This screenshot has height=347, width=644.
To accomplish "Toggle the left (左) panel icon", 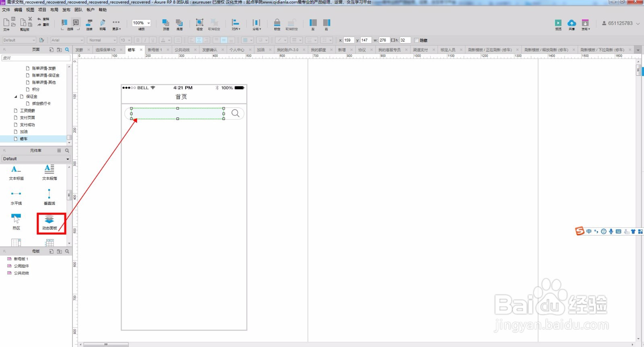I will point(313,23).
